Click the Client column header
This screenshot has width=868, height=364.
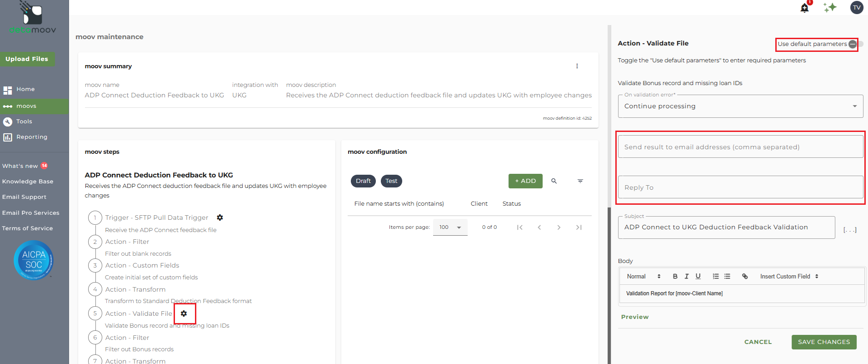[479, 204]
